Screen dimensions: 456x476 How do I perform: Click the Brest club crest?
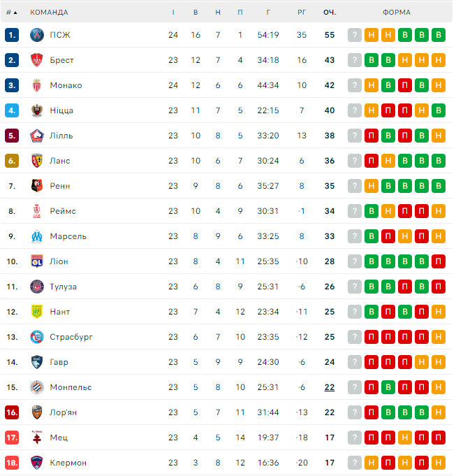tap(37, 60)
